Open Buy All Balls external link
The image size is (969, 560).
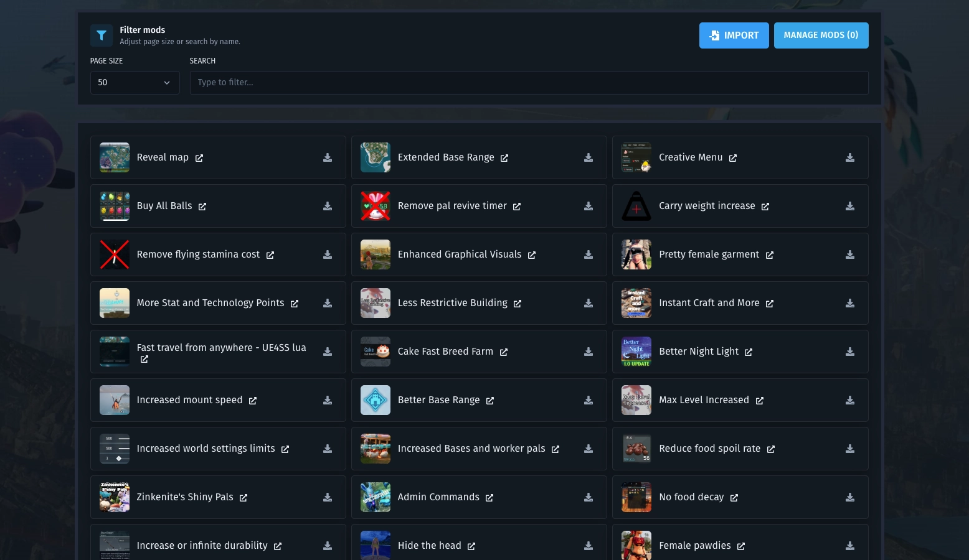[202, 207]
